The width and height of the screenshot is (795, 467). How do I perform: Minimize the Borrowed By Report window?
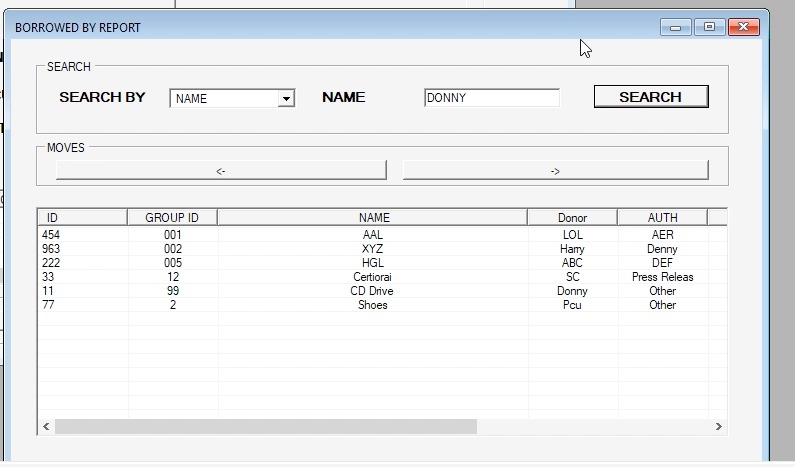click(675, 27)
